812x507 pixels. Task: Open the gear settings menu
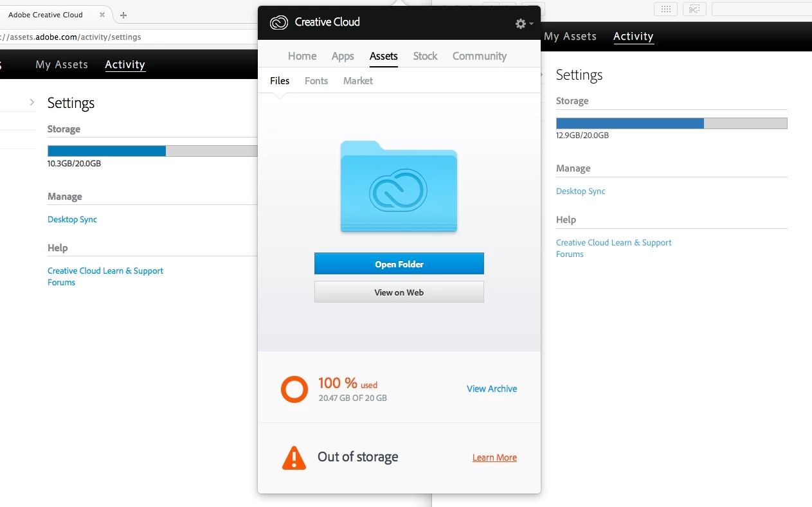(524, 24)
